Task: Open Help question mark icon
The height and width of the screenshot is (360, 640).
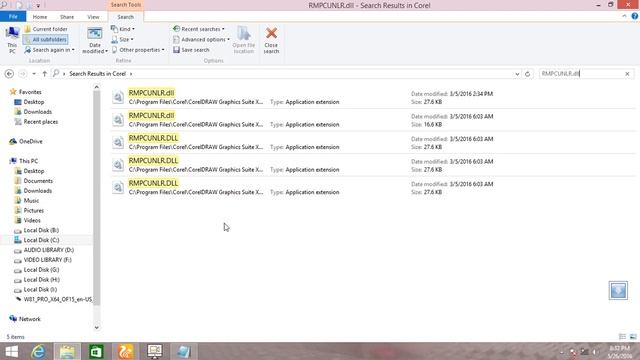Action: [x=635, y=16]
